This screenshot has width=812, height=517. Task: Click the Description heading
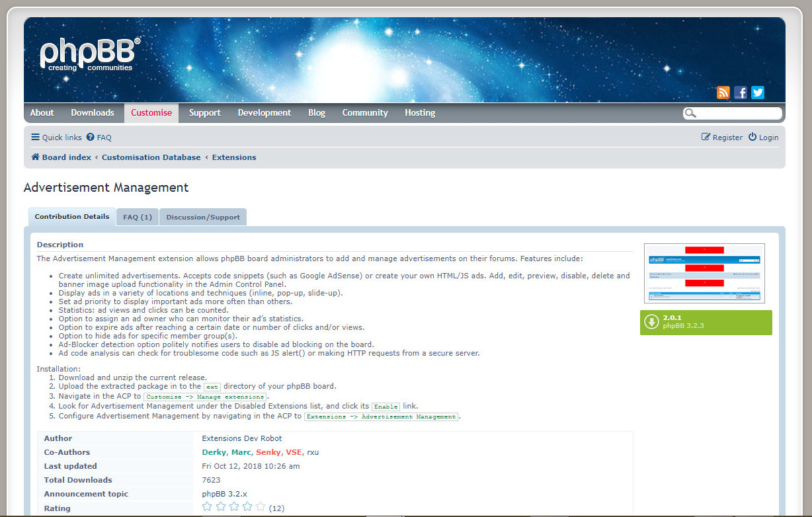click(60, 245)
